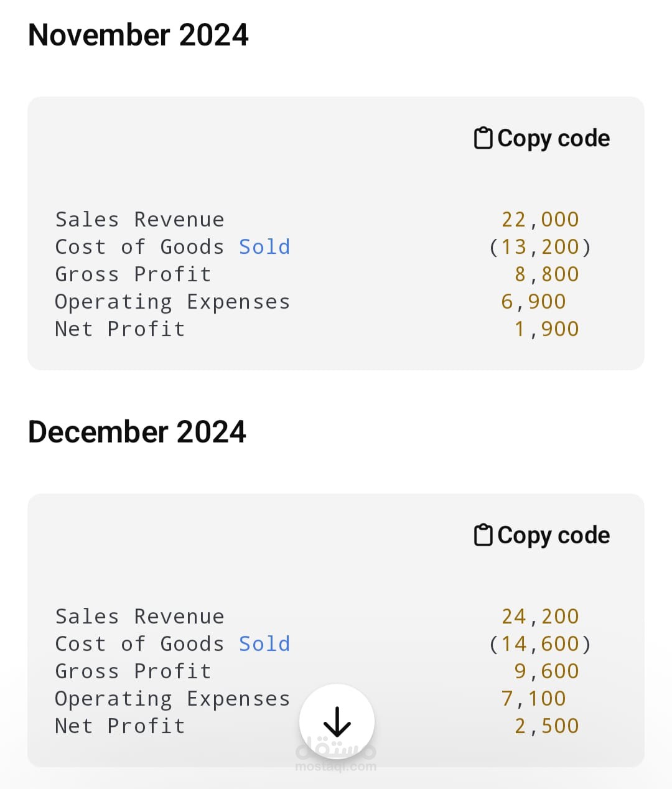Screen dimensions: 672x789
Task: Click the November 2024 heading
Action: pyautogui.click(x=138, y=35)
